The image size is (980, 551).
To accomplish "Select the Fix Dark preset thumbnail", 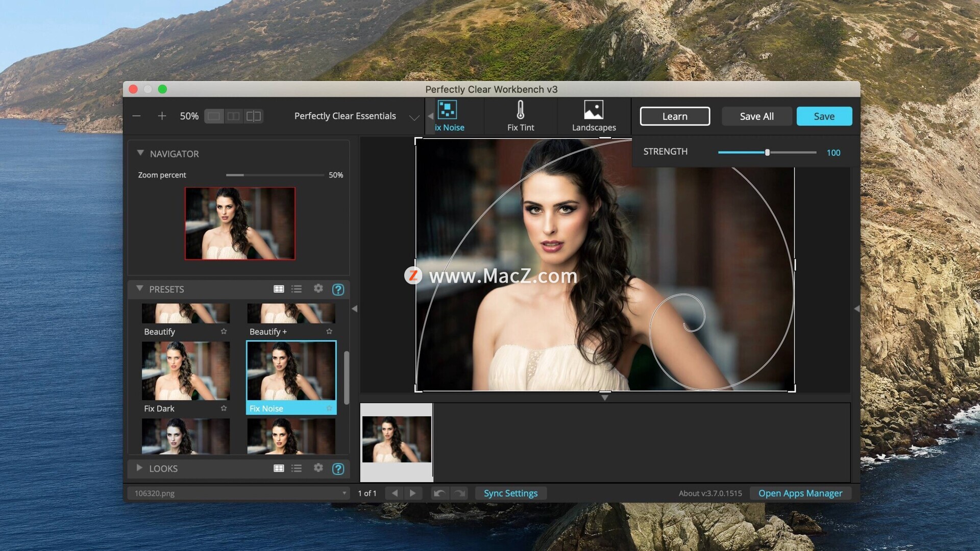I will pos(186,371).
